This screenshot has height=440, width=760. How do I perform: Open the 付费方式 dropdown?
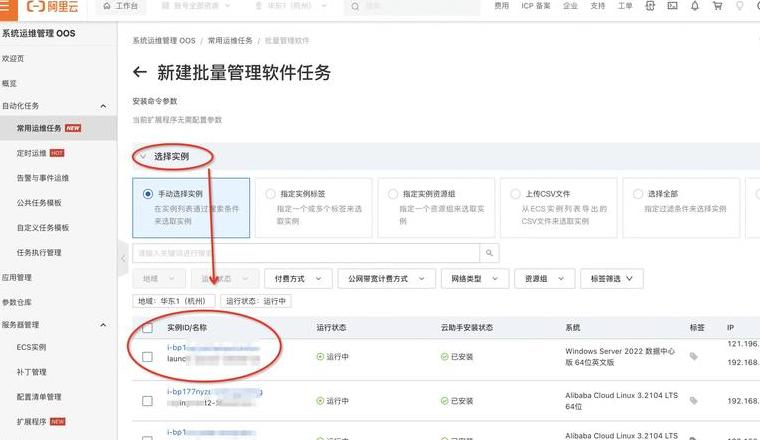(x=298, y=279)
